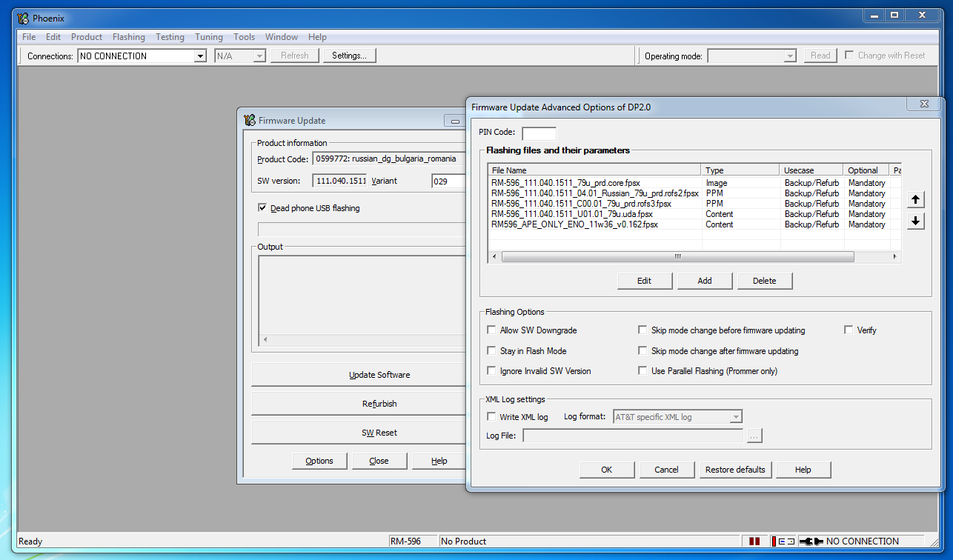Open the Flashing menu
The height and width of the screenshot is (560, 953).
[x=129, y=37]
